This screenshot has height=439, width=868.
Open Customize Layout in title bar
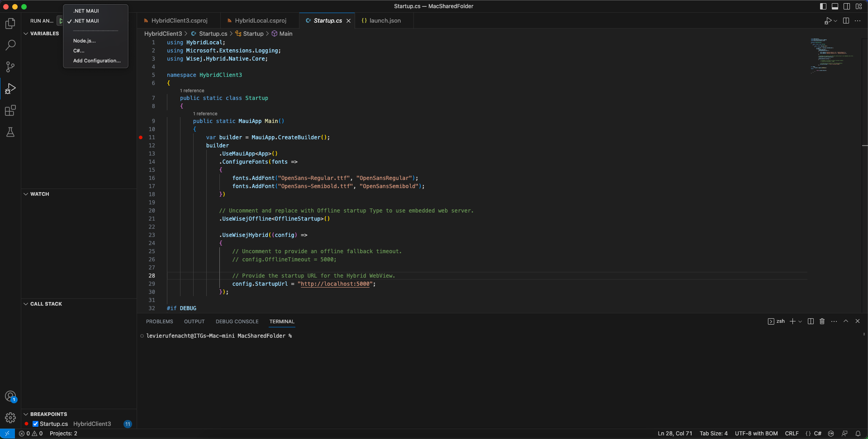[x=859, y=6]
